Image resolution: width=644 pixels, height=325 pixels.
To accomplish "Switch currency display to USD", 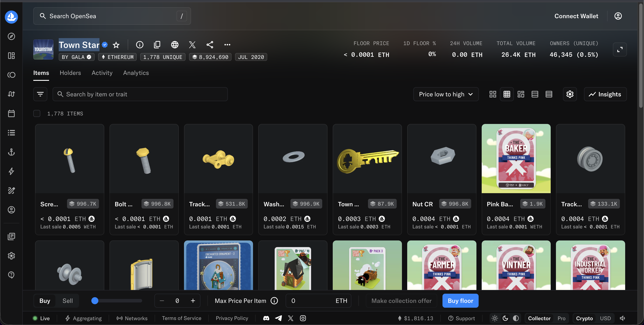I will [x=605, y=318].
